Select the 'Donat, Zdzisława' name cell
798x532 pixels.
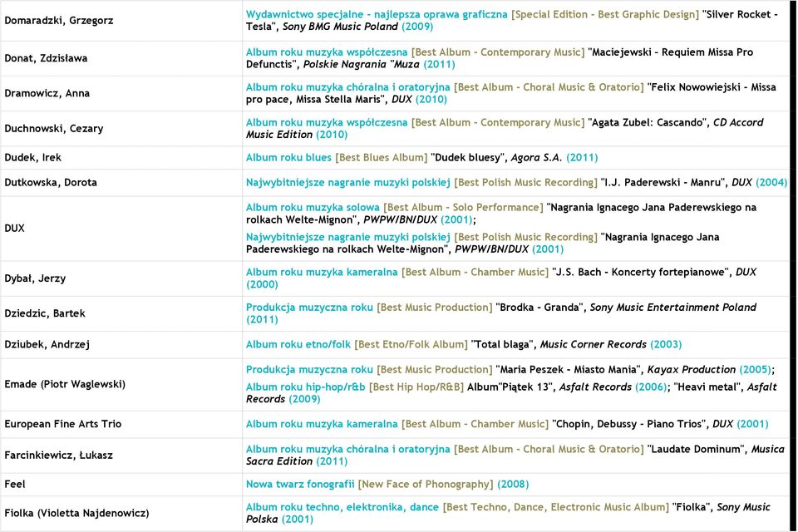(121, 58)
